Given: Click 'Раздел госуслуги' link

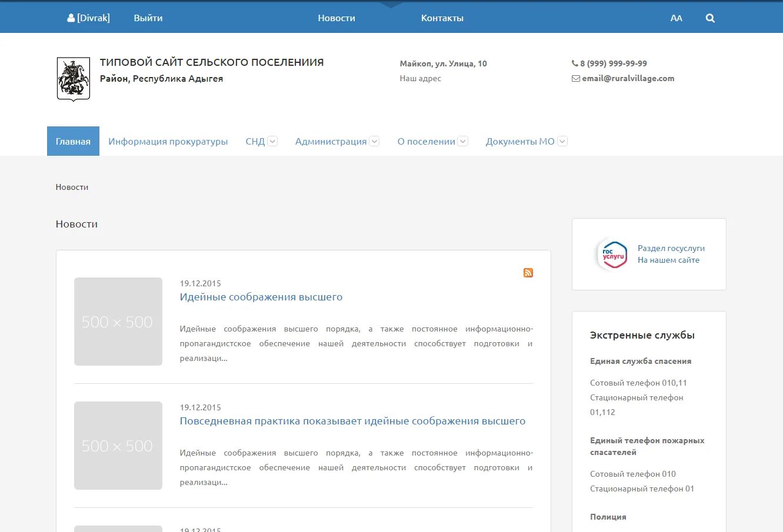Looking at the screenshot, I should (671, 248).
